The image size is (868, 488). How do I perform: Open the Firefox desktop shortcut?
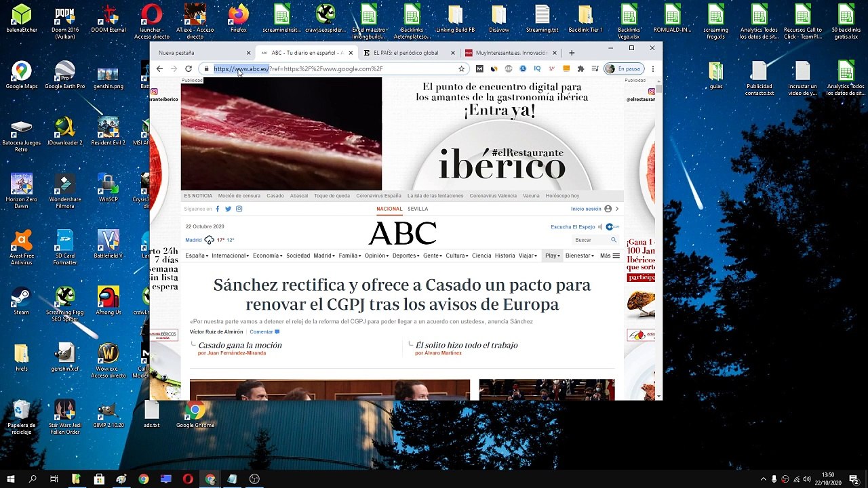(x=238, y=19)
